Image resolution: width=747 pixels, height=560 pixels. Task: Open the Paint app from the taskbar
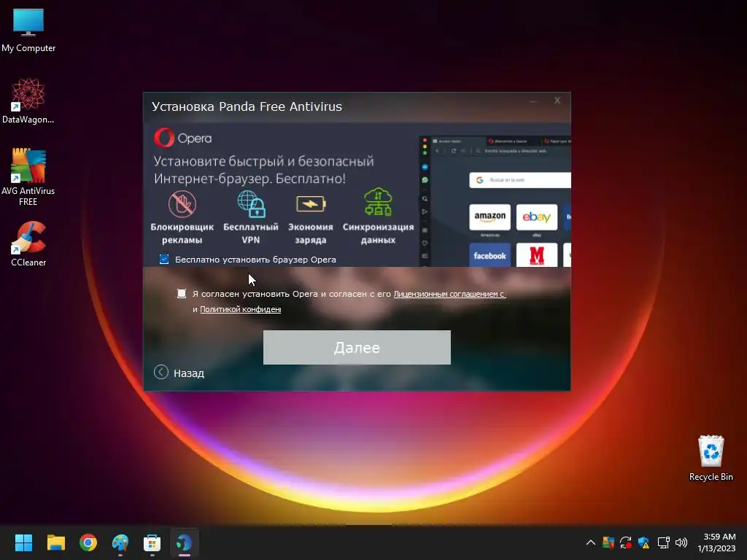click(120, 542)
